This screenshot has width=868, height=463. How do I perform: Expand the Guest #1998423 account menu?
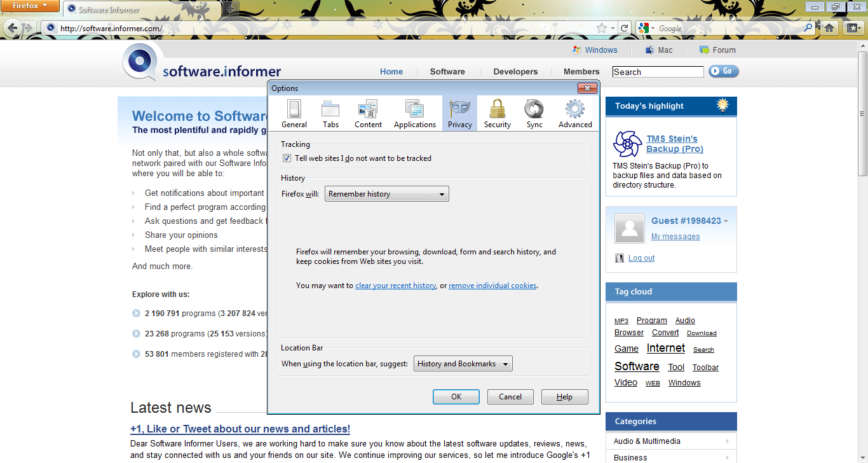coord(726,221)
